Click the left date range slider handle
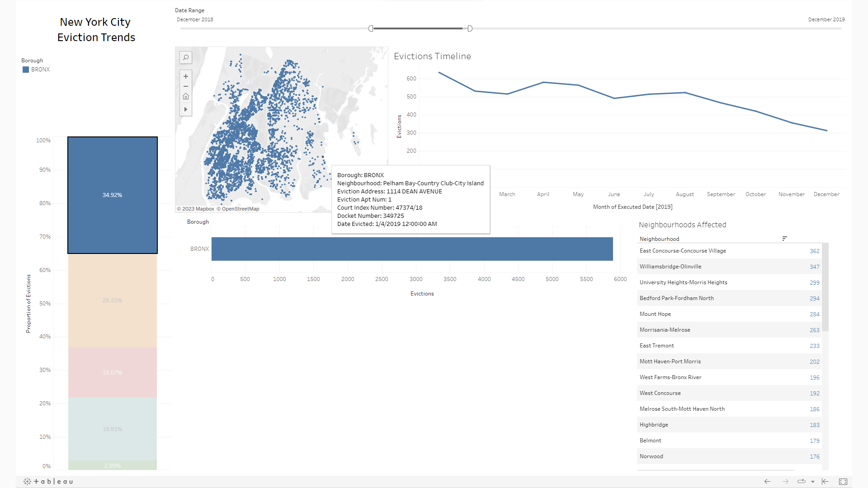This screenshot has height=488, width=868. pos(371,28)
